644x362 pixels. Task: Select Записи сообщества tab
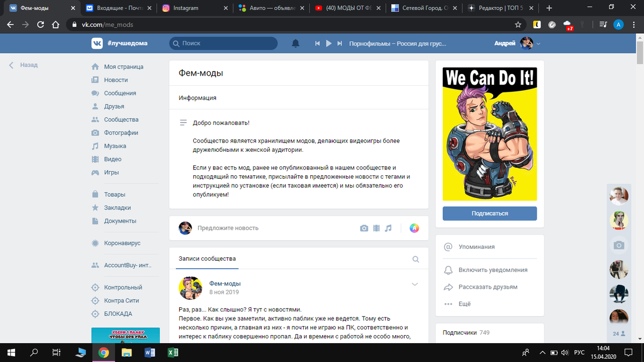pos(207,259)
